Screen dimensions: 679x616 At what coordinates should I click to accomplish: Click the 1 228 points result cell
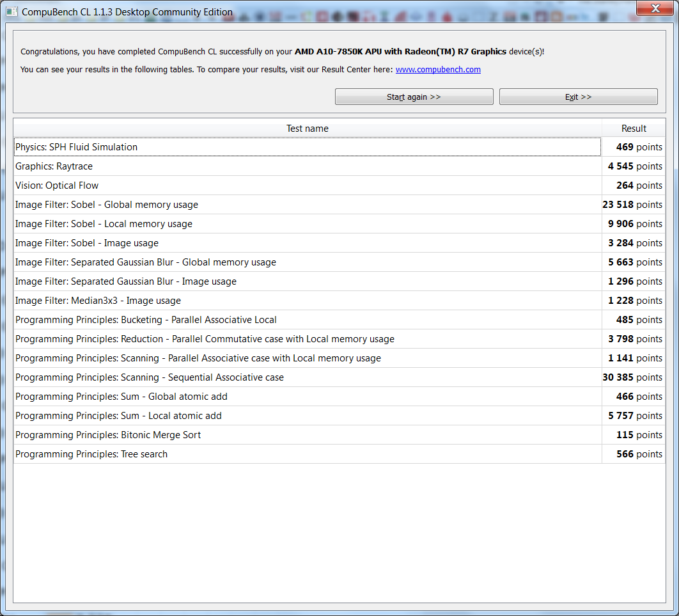click(634, 301)
